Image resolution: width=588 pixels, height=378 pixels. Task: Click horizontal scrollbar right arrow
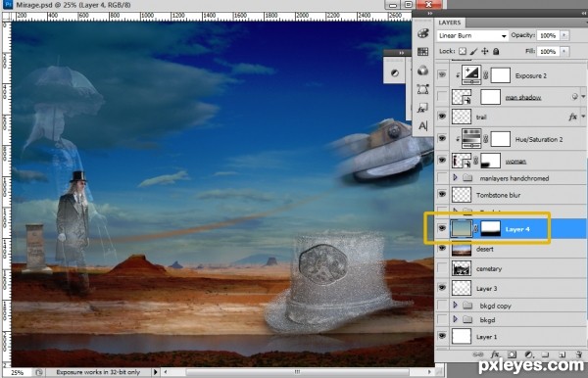429,372
